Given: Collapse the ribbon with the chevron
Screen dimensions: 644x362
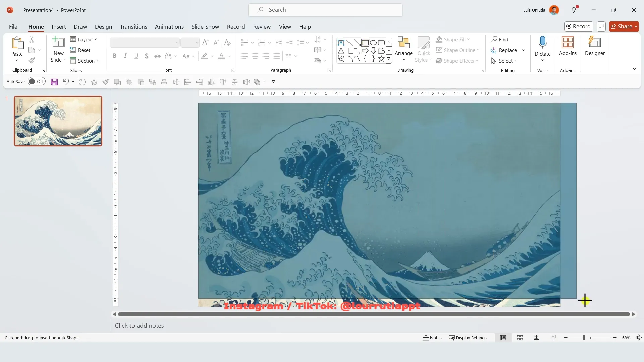Looking at the screenshot, I should (634, 69).
